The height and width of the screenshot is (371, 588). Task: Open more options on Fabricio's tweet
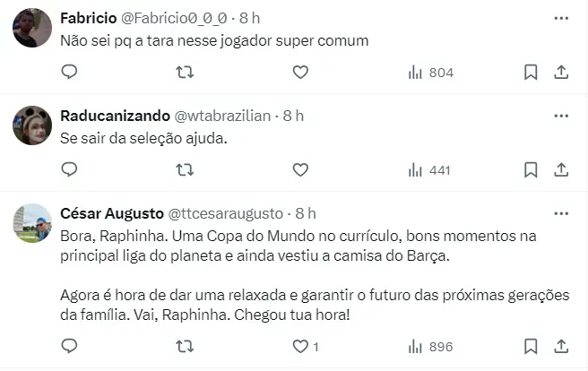(561, 17)
